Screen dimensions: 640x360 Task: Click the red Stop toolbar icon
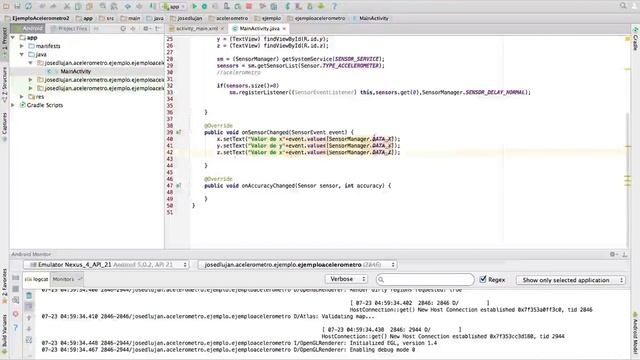point(249,6)
